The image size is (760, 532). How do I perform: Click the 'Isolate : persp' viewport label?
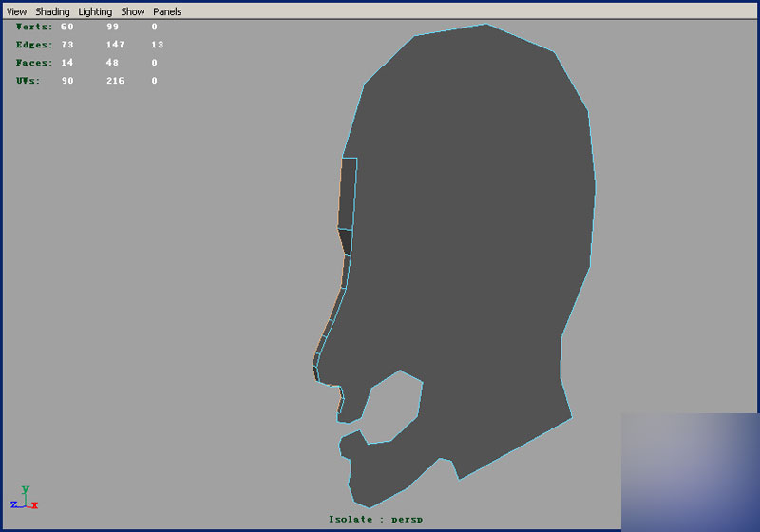click(375, 520)
